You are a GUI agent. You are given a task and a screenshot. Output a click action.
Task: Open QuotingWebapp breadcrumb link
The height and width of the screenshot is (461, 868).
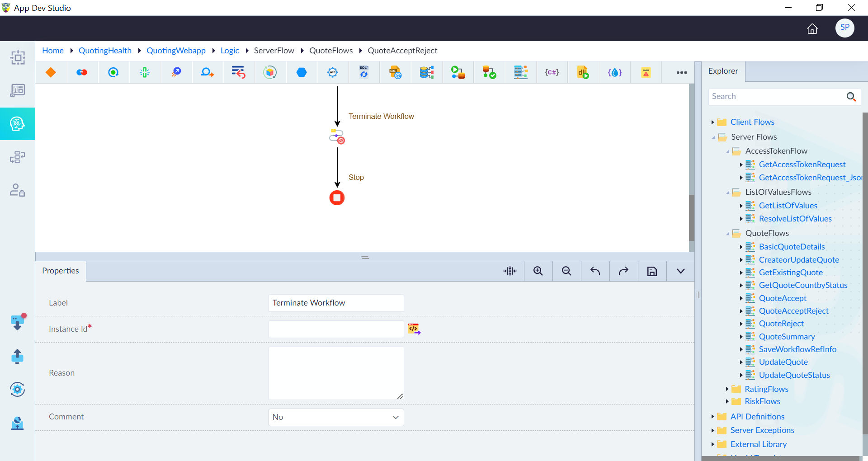[176, 51]
